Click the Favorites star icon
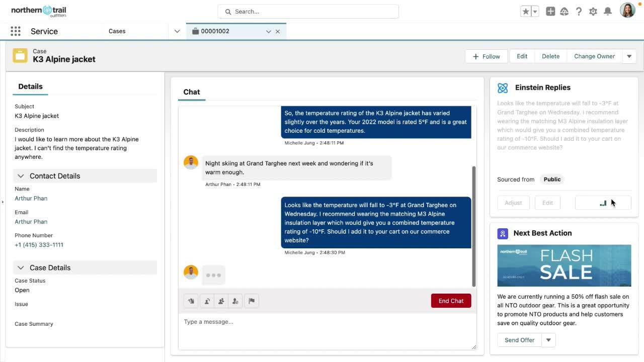 [526, 12]
